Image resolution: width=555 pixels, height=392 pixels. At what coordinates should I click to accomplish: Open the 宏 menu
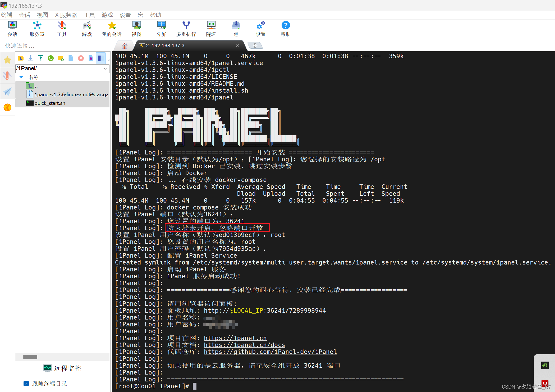click(140, 15)
